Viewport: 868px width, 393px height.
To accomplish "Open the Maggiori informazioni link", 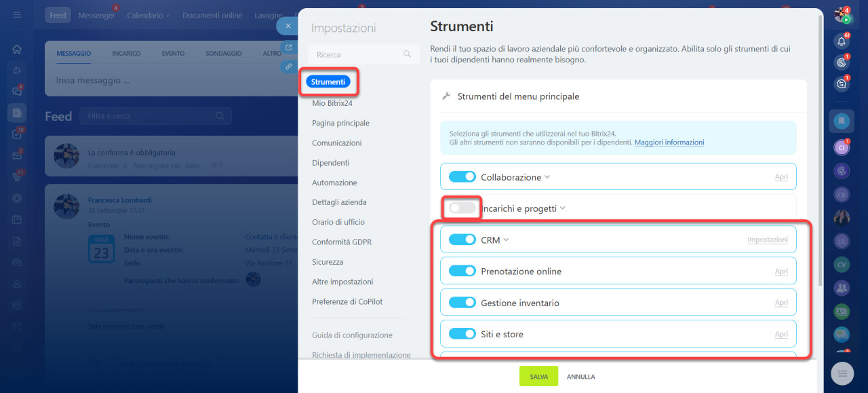I will (669, 143).
